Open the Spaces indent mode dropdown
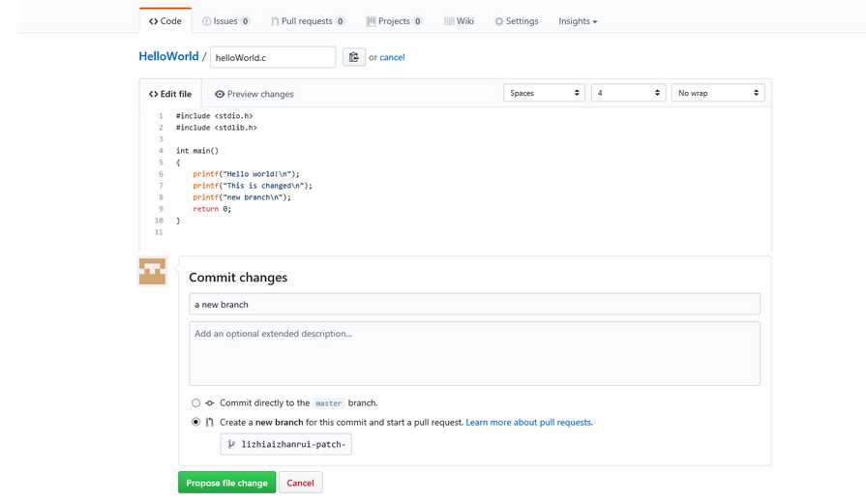866x504 pixels. point(545,93)
